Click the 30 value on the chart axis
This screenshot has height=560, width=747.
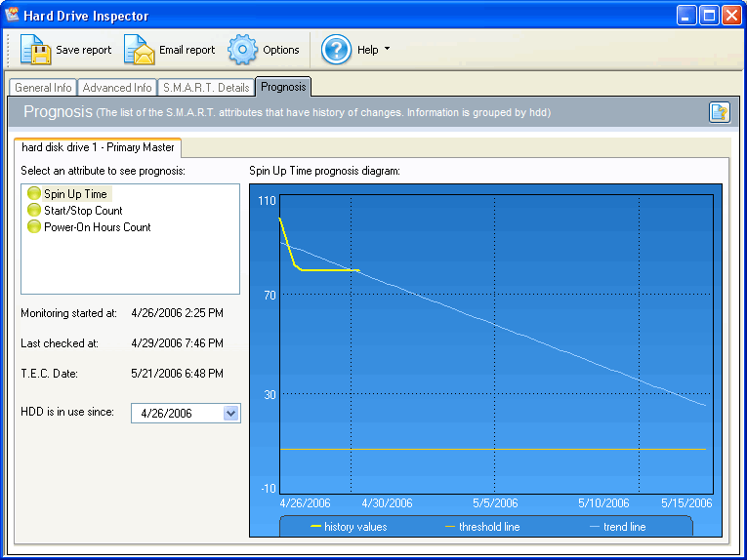coord(270,395)
